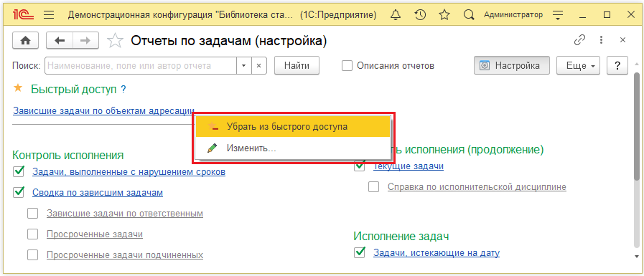Click the Найти button

[297, 66]
